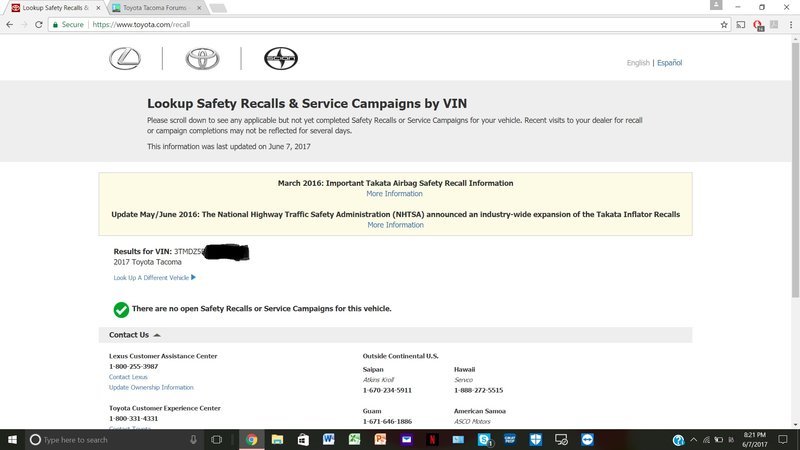This screenshot has width=800, height=450.
Task: Click the red ad-blocker extension icon
Action: tap(758, 25)
